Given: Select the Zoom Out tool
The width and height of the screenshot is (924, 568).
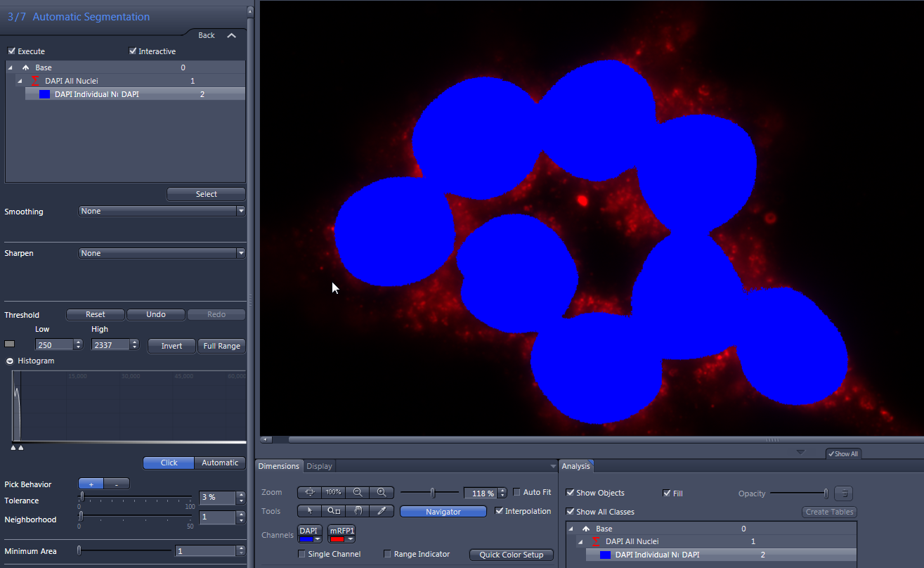Looking at the screenshot, I should coord(358,492).
